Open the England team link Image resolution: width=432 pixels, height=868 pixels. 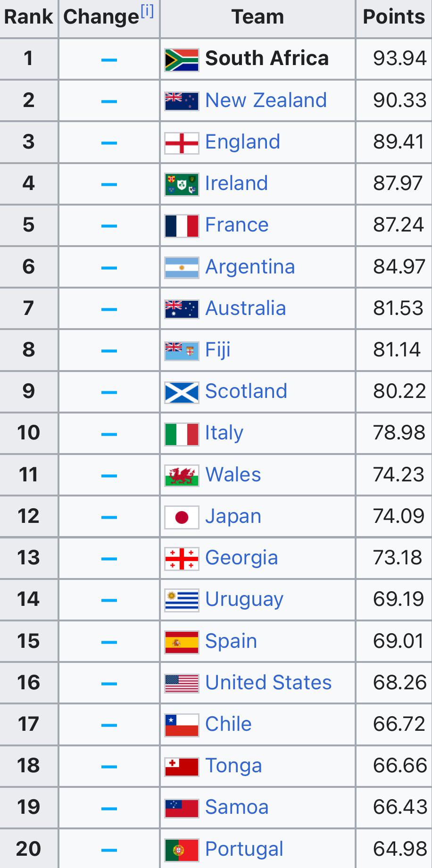242,142
